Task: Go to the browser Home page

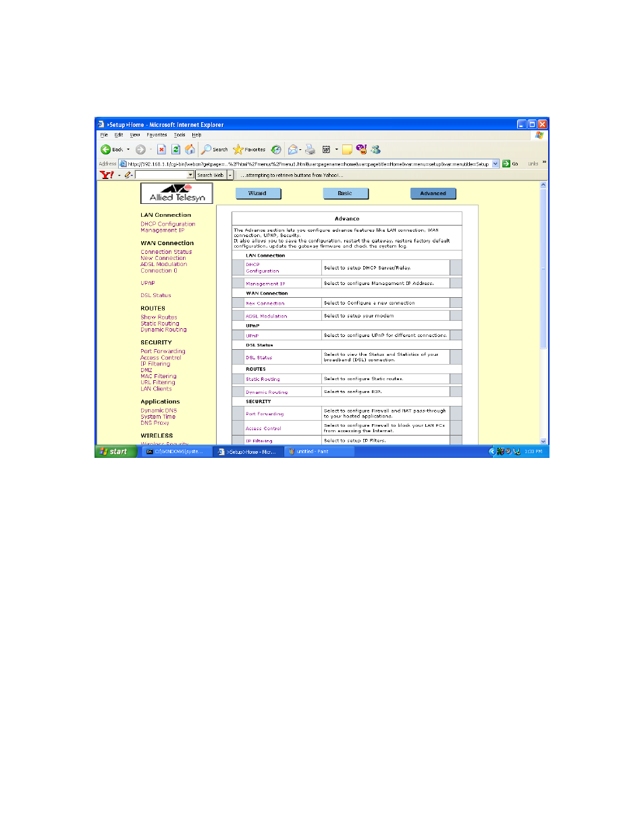Action: coord(190,149)
